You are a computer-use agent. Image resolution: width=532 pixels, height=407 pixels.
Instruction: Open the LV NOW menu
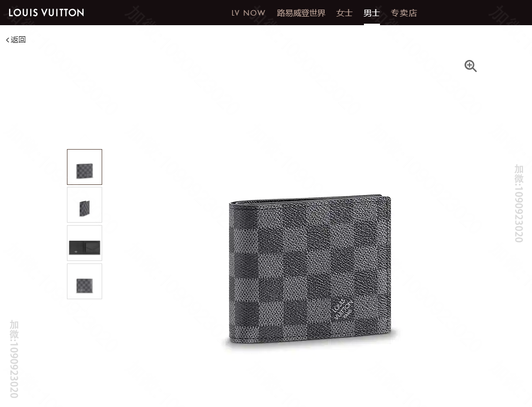click(248, 13)
